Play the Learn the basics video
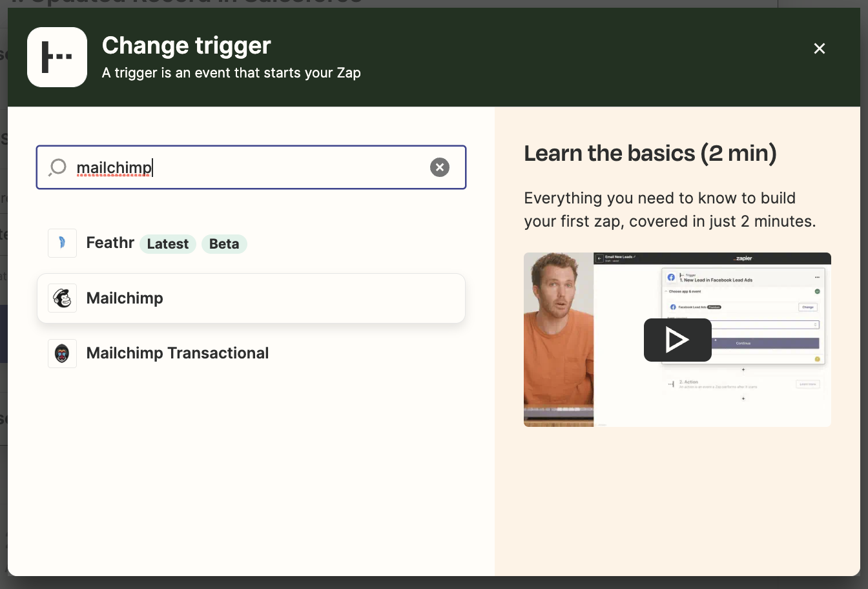The height and width of the screenshot is (589, 868). [677, 340]
